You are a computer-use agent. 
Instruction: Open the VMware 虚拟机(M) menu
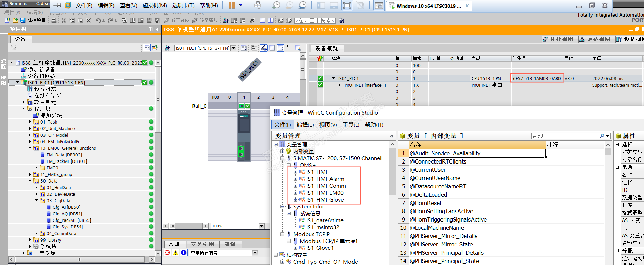click(x=155, y=6)
